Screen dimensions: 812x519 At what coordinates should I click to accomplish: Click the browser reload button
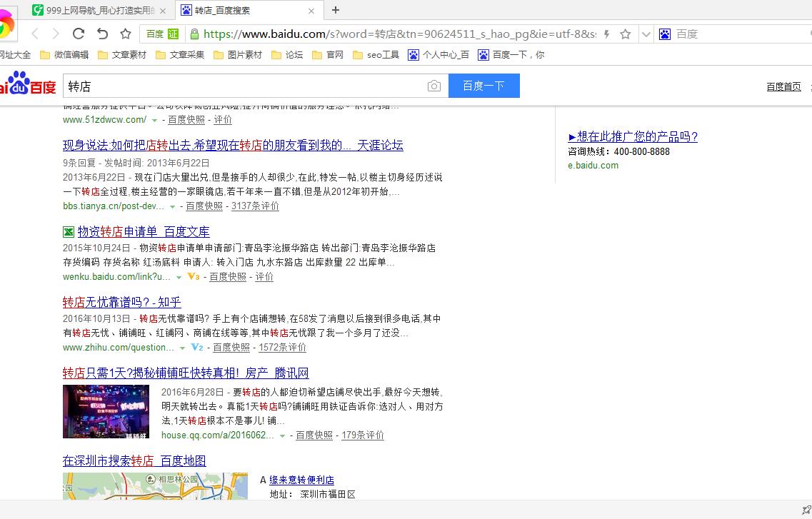coord(79,34)
